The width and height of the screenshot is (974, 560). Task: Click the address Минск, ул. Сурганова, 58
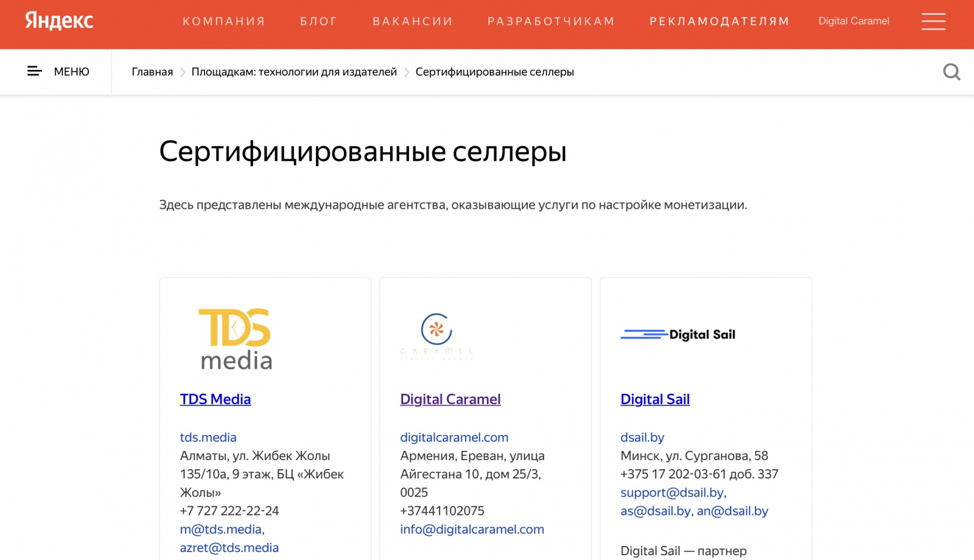pos(694,455)
